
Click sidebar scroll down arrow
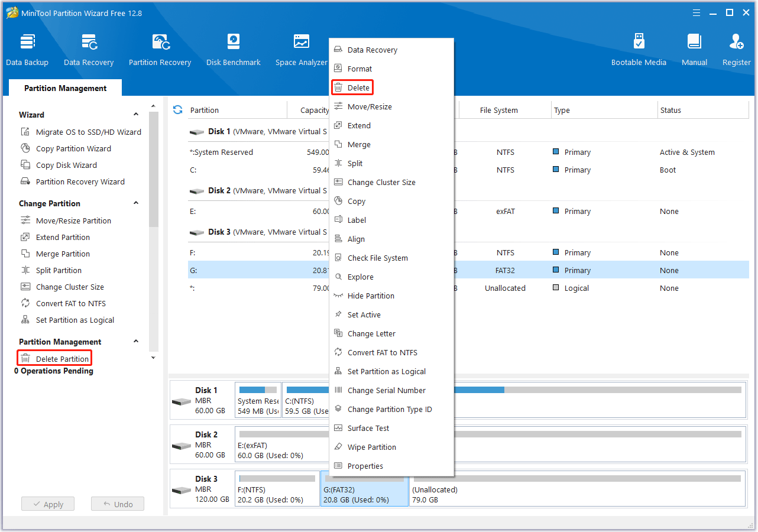(x=154, y=358)
